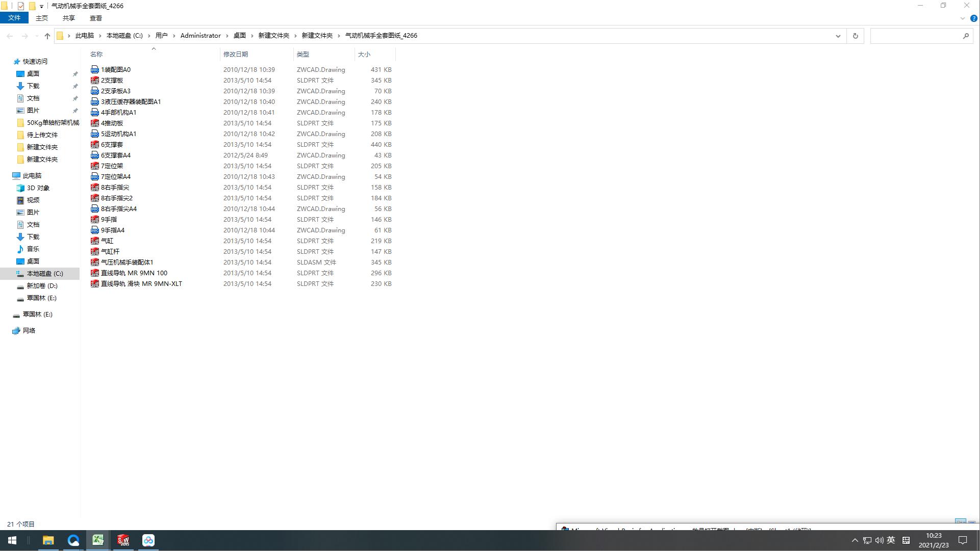Image resolution: width=980 pixels, height=551 pixels.
Task: Select the 1装配图A0 drawing file icon
Action: click(94, 70)
